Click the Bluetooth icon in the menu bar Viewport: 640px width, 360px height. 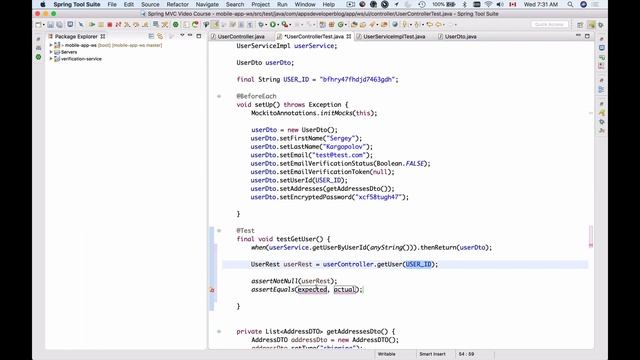[464, 4]
